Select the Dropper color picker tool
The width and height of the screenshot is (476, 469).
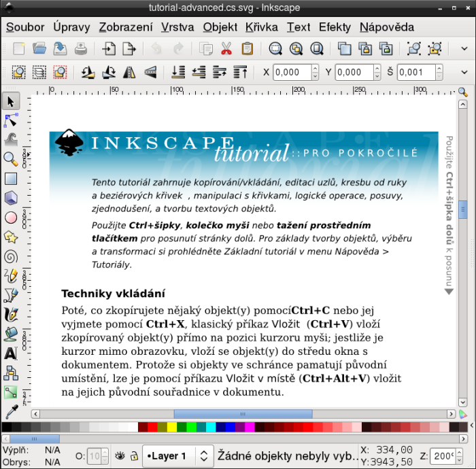[11, 412]
